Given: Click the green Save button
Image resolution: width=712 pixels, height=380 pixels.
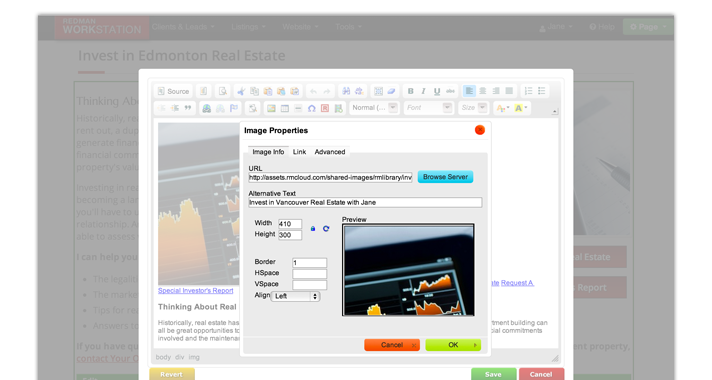Looking at the screenshot, I should [494, 374].
